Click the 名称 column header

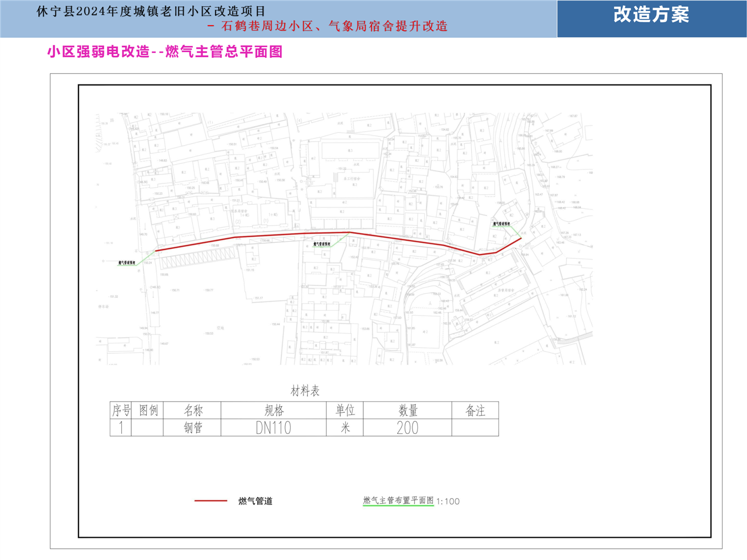[x=193, y=411]
